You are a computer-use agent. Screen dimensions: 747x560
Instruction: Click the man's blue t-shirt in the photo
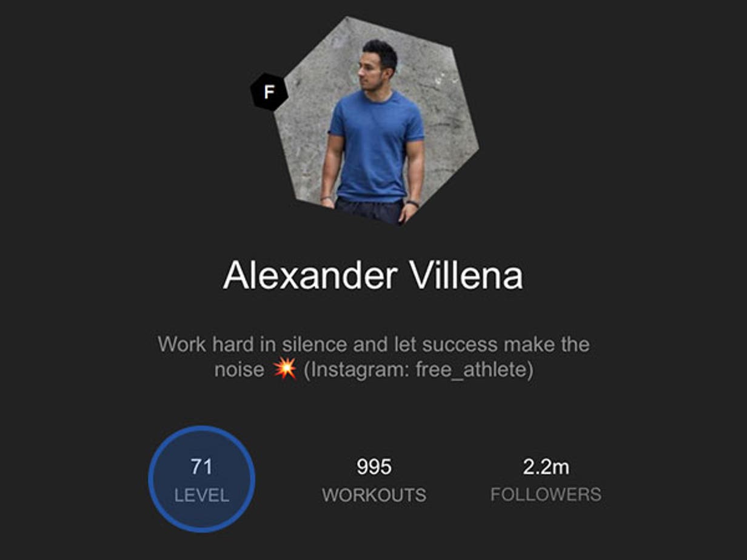coord(376,148)
